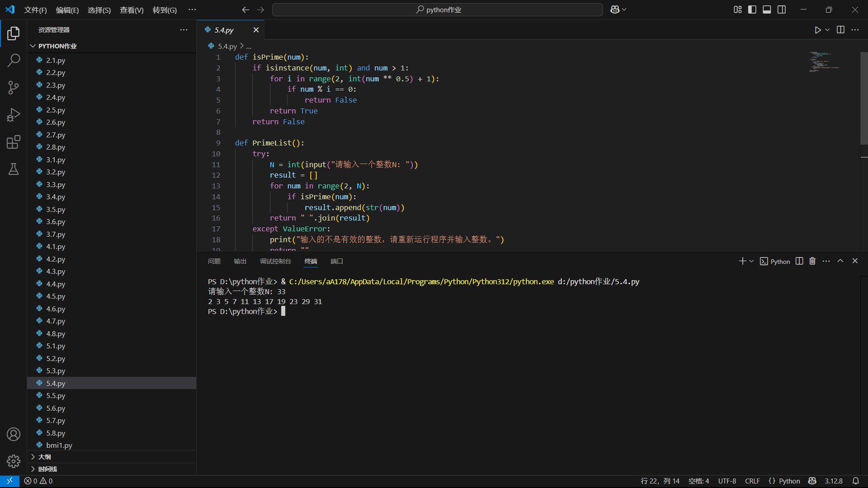Open the Source Control view
The width and height of the screenshot is (868, 488).
pos(14,88)
